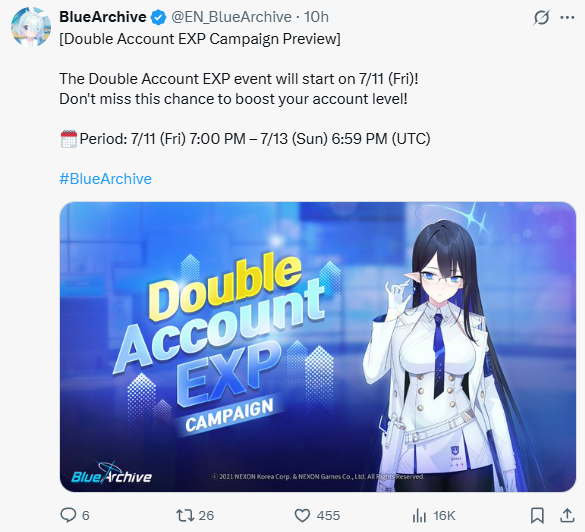
Task: Click the reply count 6
Action: point(86,516)
